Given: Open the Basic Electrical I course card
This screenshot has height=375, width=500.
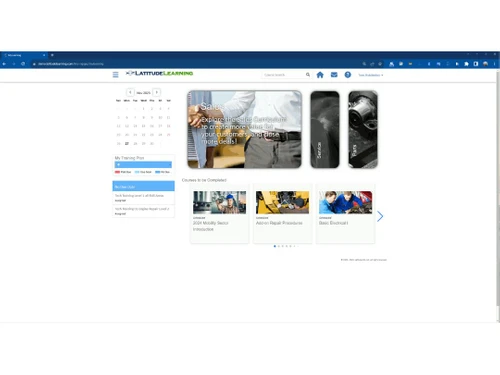Looking at the screenshot, I should [345, 213].
